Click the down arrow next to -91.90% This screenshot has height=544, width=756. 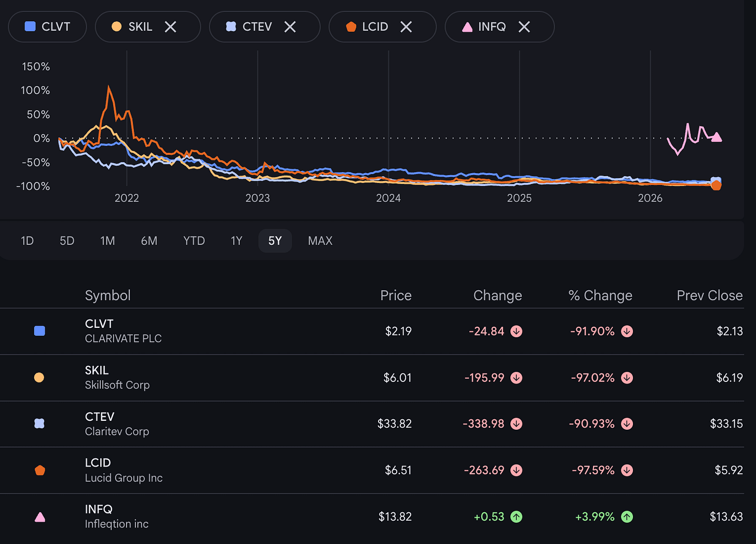tap(627, 331)
